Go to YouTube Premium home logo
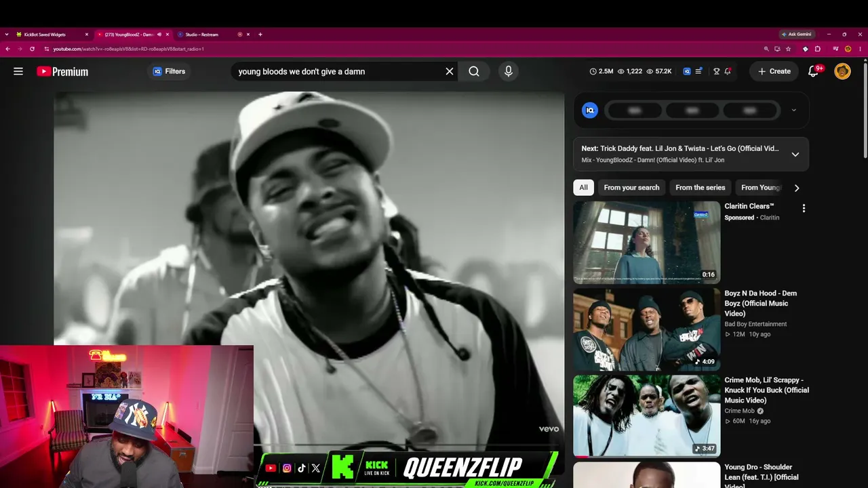Screen dimensions: 868x488 coord(62,71)
